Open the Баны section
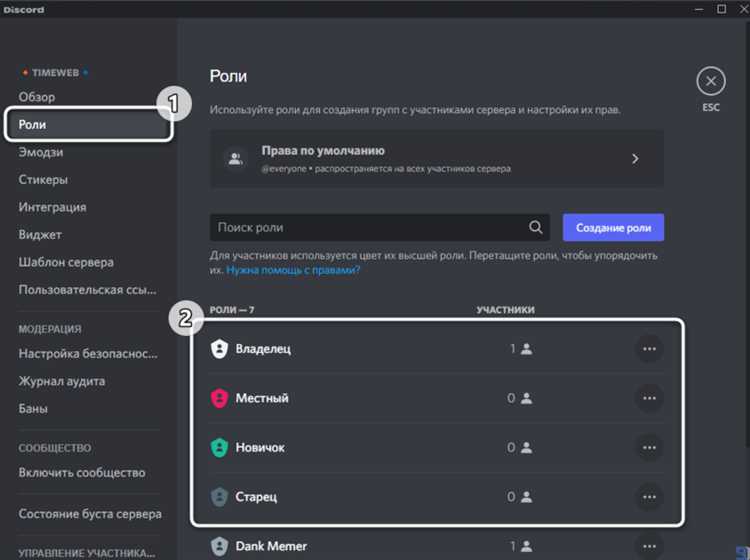This screenshot has height=560, width=750. [33, 409]
